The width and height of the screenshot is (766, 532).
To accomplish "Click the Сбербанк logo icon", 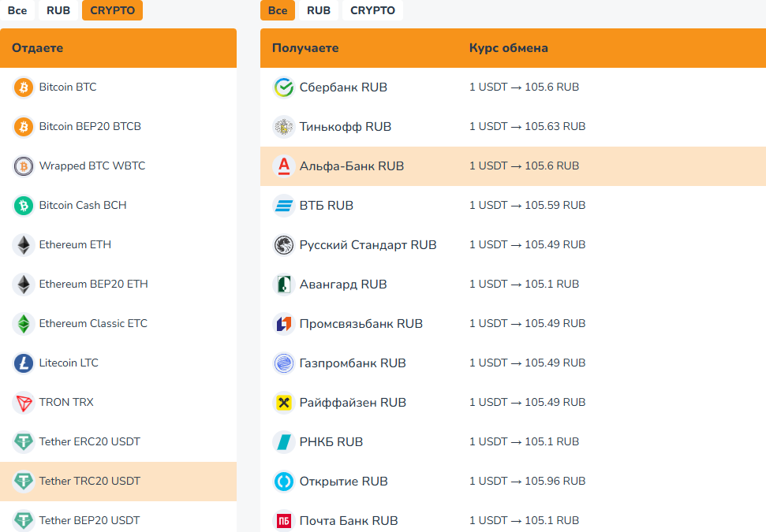I will 284,87.
